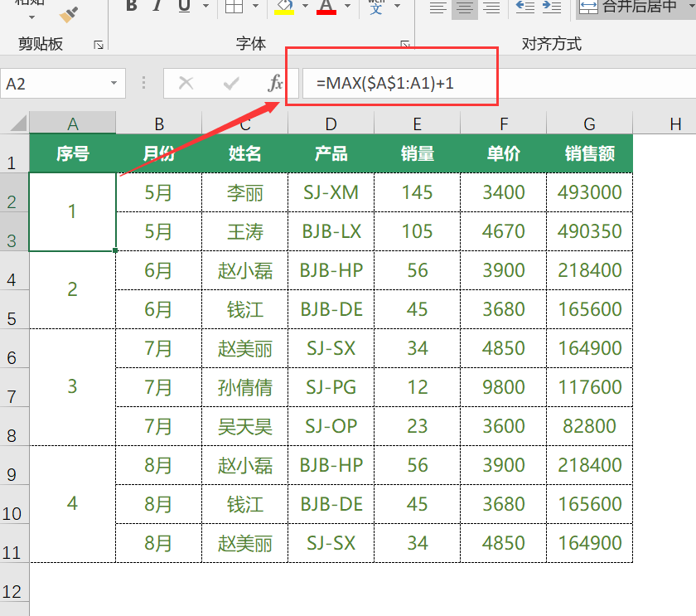The width and height of the screenshot is (696, 616).
Task: Toggle underline formatting
Action: click(184, 6)
